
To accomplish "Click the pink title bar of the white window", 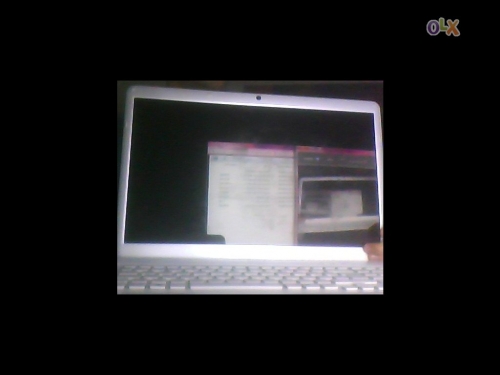I will click(x=251, y=148).
